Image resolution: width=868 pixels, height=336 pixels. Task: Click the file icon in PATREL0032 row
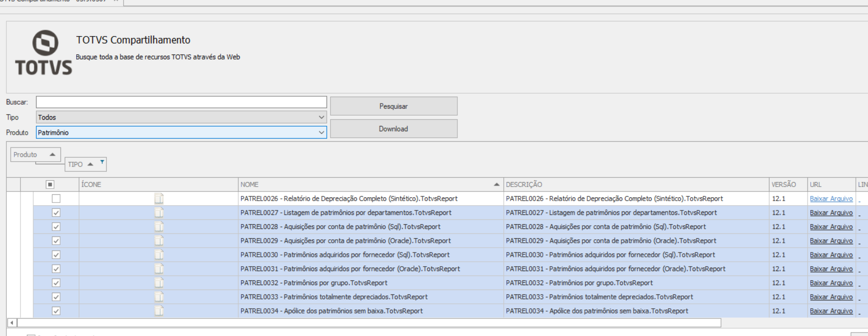point(159,283)
